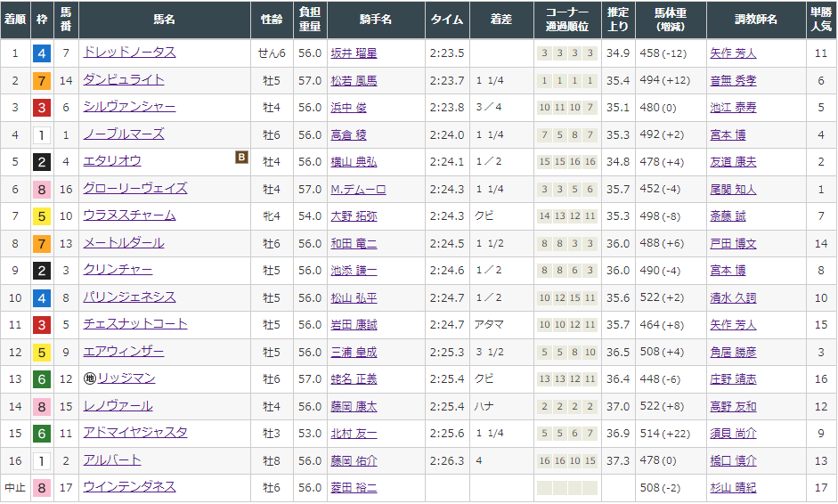Click the リッジマン horse link
The width and height of the screenshot is (838, 504).
(126, 378)
